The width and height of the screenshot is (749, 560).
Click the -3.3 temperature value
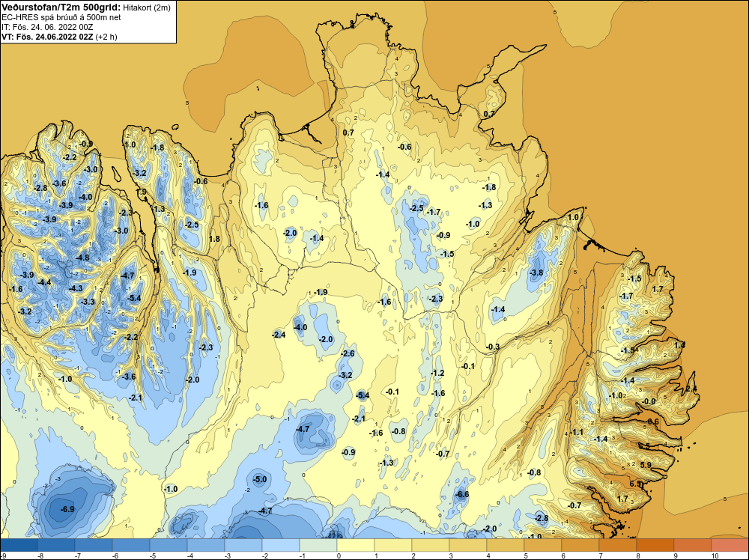click(88, 302)
